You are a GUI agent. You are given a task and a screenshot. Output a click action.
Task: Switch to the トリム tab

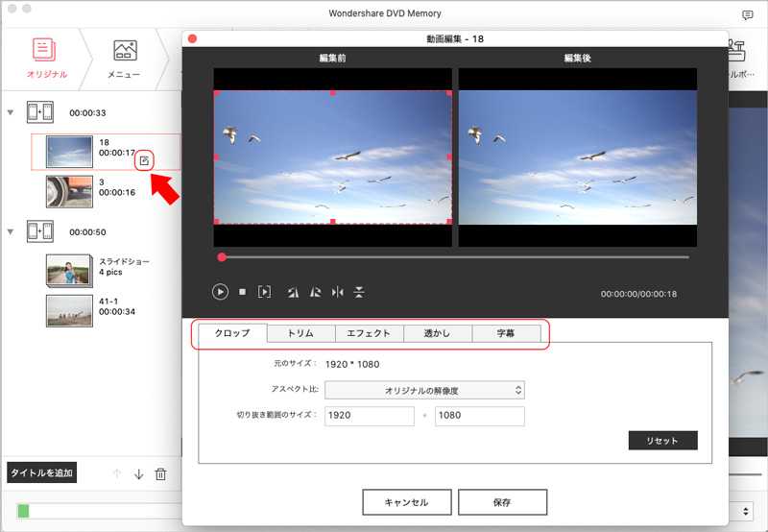[300, 333]
